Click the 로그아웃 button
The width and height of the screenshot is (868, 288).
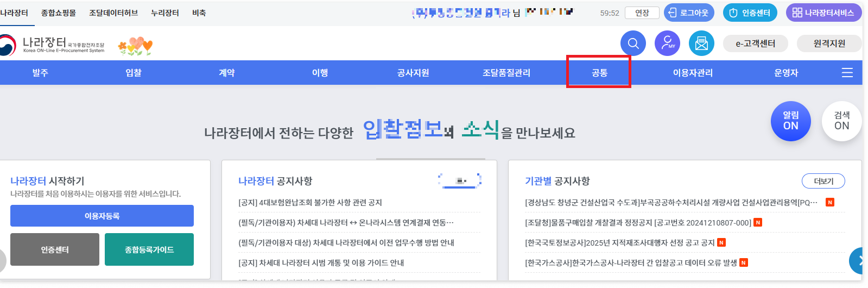(689, 12)
